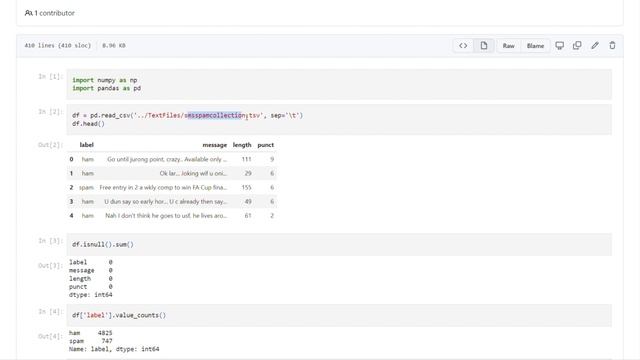
Task: Click the 'ham 4825' output line
Action: [x=91, y=333]
